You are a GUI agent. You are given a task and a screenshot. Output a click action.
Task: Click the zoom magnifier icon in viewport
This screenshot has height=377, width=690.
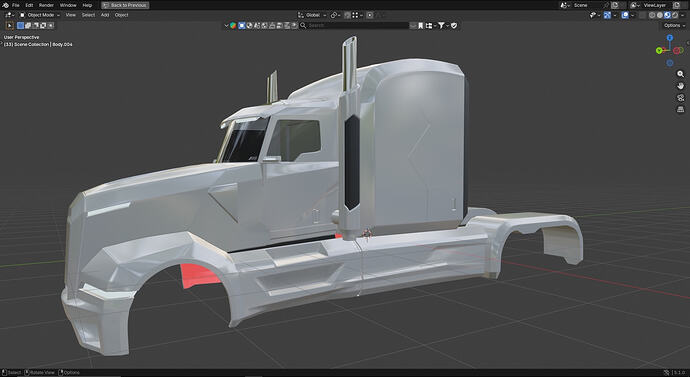click(x=680, y=74)
